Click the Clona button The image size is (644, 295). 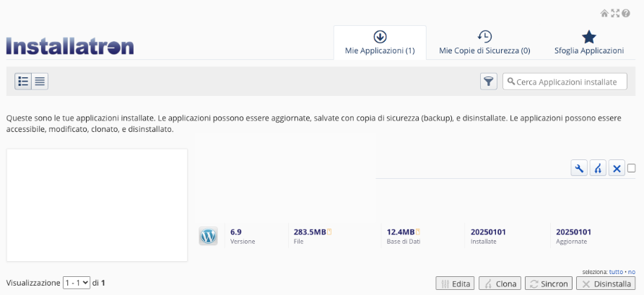[500, 284]
